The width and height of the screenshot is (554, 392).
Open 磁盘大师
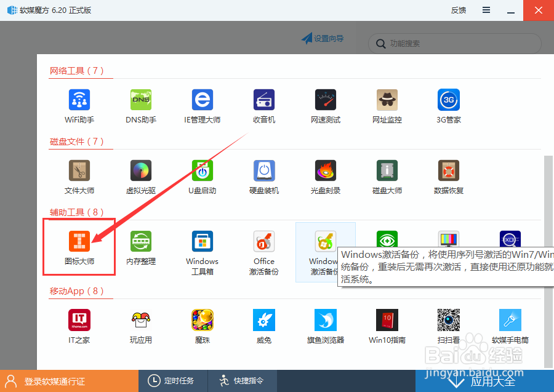pos(387,177)
